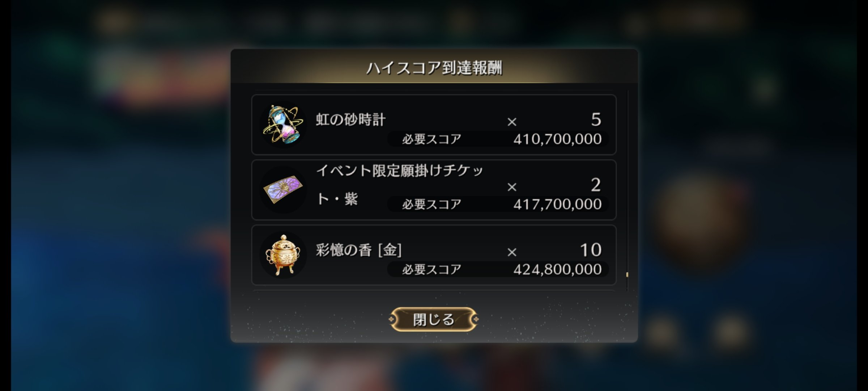Click the 417,700,000 required score value
Image resolution: width=868 pixels, height=391 pixels.
click(x=557, y=204)
